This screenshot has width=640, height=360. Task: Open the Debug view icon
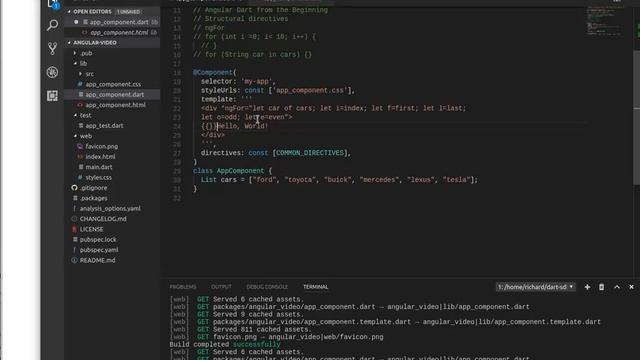click(52, 72)
